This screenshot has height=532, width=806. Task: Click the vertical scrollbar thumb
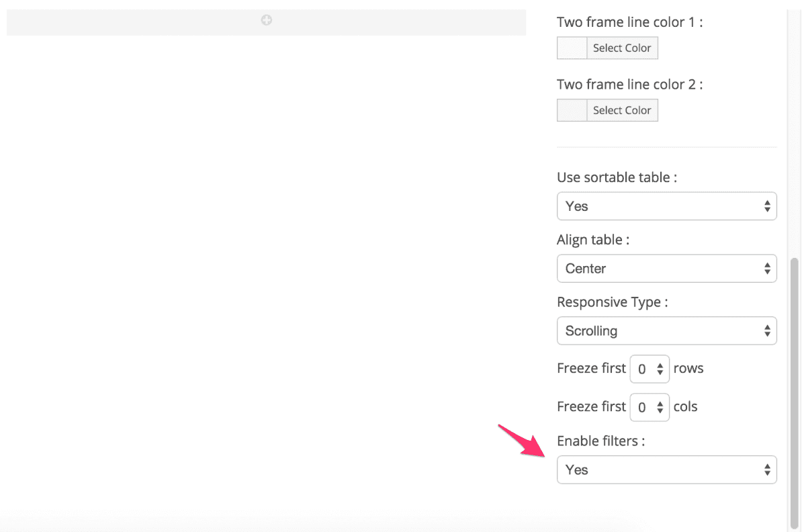click(794, 390)
